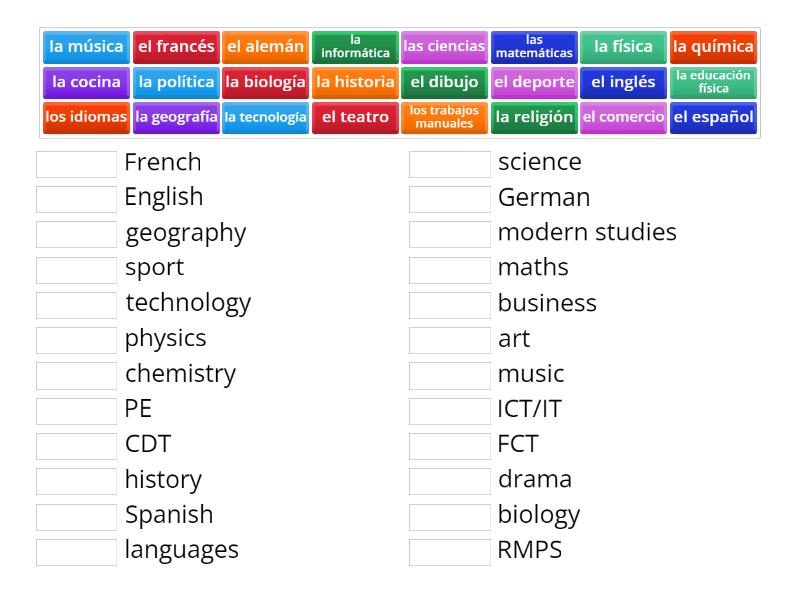Choose the 'los trabajos manuales' tile
800x600 pixels.
[445, 117]
